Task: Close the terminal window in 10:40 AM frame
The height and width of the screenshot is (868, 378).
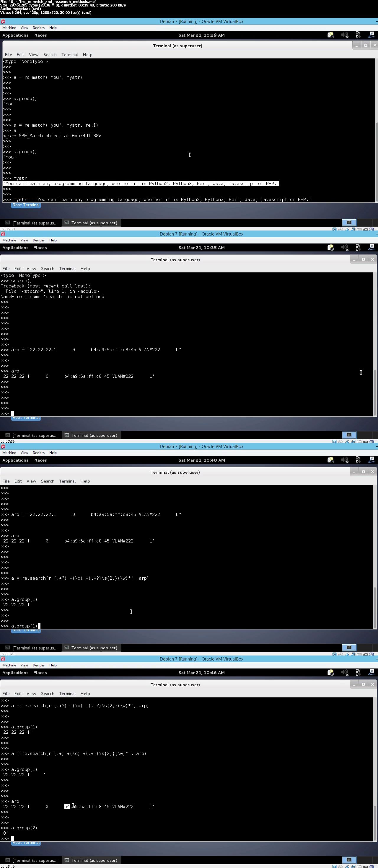Action: (x=372, y=472)
